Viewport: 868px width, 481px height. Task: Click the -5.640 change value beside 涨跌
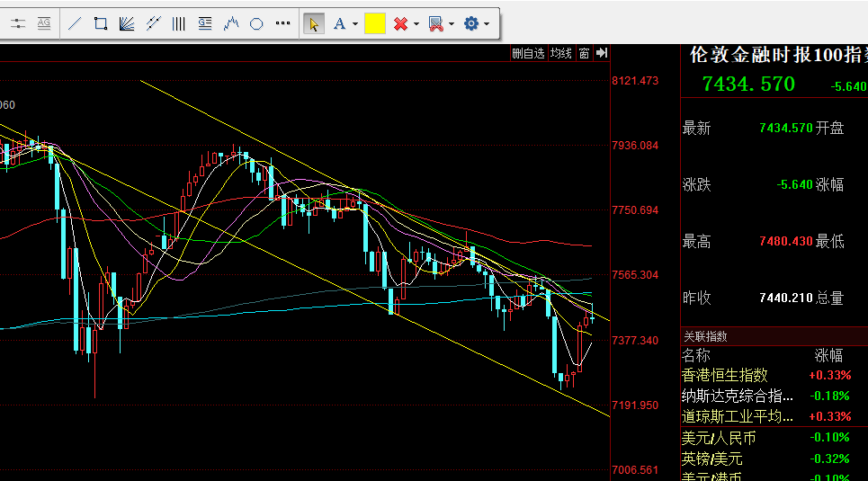(794, 184)
